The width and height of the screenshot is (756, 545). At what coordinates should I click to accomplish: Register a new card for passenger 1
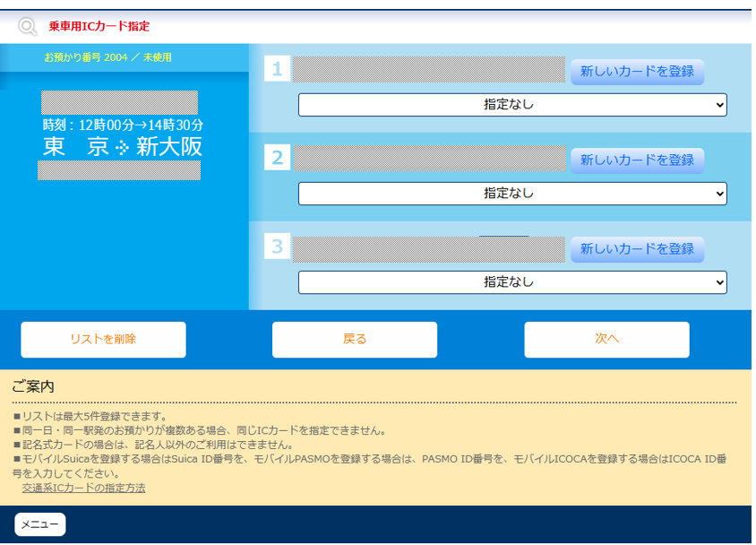pos(637,72)
